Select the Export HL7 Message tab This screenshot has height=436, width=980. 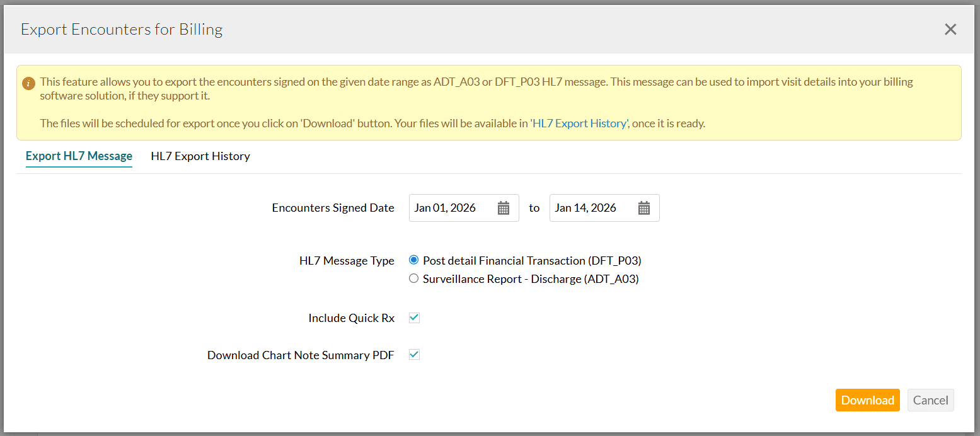tap(79, 156)
